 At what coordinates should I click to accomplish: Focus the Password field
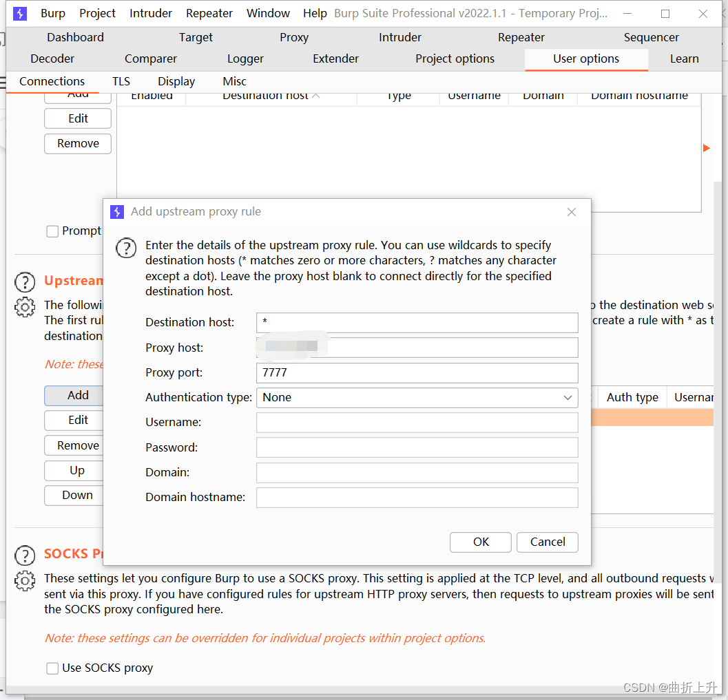(x=417, y=447)
